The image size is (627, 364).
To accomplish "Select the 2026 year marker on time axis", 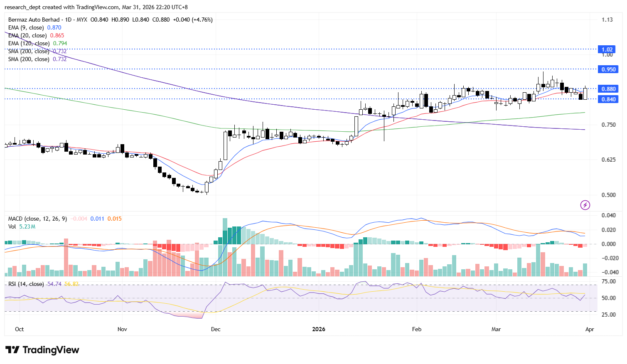I will 319,329.
